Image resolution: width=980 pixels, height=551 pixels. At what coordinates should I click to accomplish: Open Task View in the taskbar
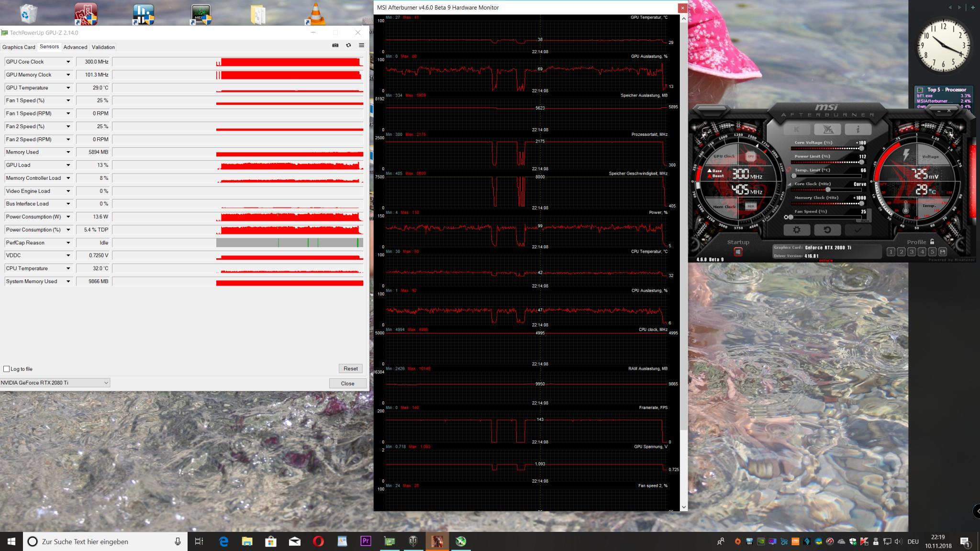[x=199, y=541]
